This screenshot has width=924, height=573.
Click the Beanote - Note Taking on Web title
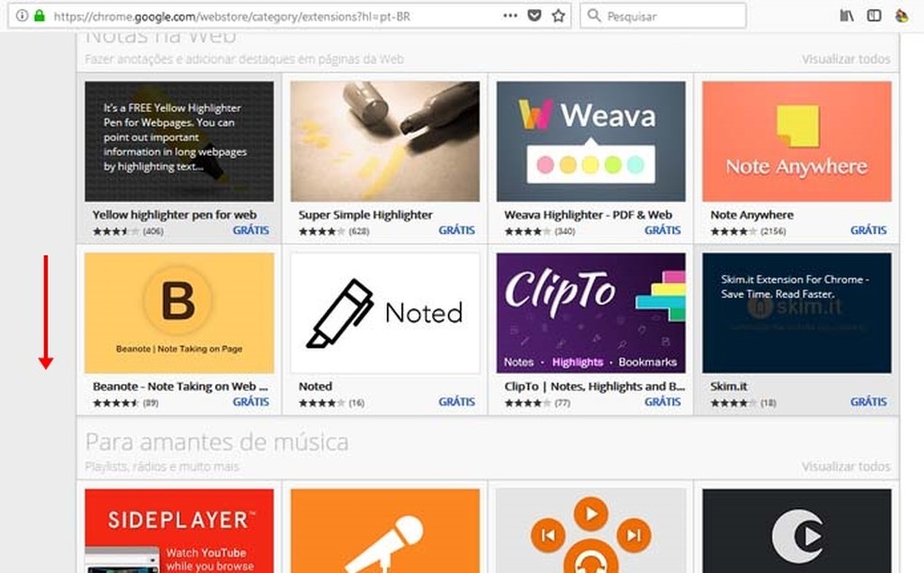180,386
